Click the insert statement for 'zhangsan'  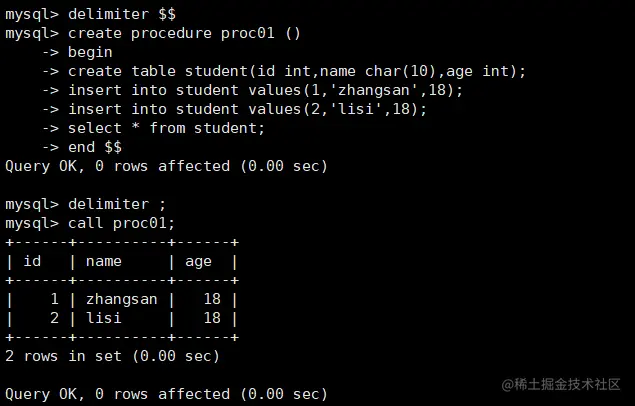click(x=265, y=90)
